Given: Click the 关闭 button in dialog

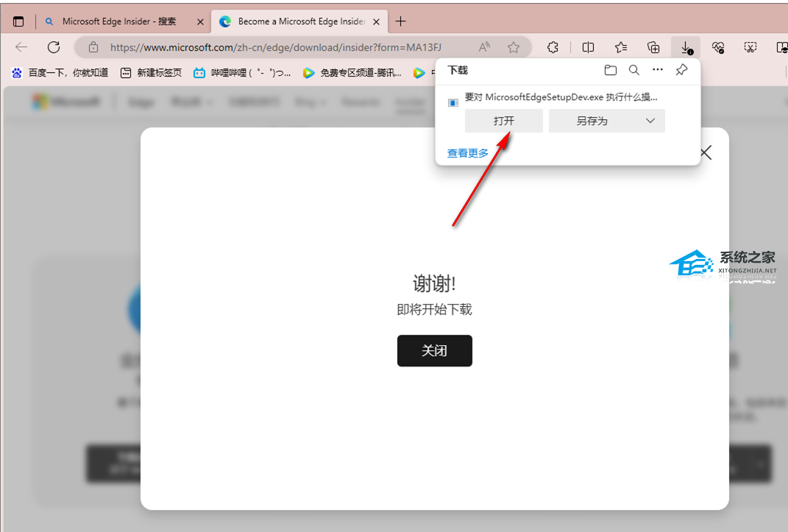Looking at the screenshot, I should click(435, 351).
